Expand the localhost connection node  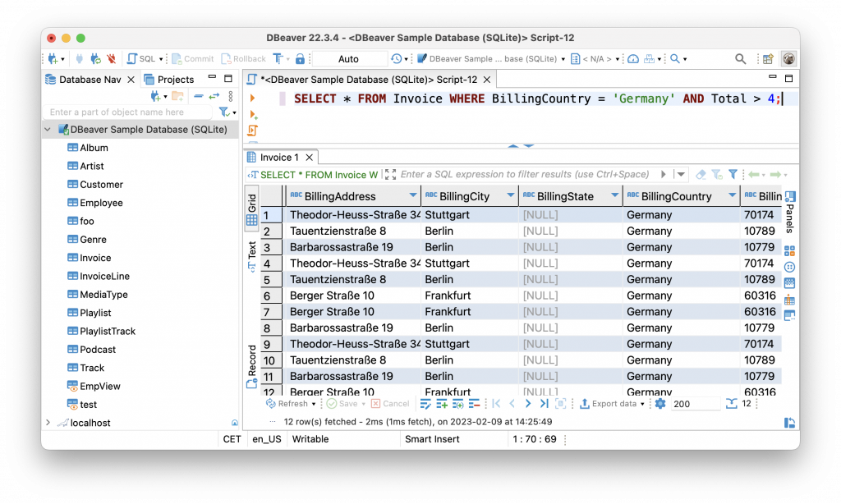[x=48, y=423]
